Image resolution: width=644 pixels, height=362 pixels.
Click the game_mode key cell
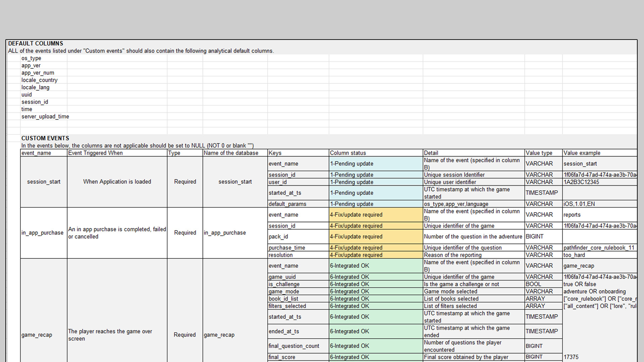coord(298,292)
